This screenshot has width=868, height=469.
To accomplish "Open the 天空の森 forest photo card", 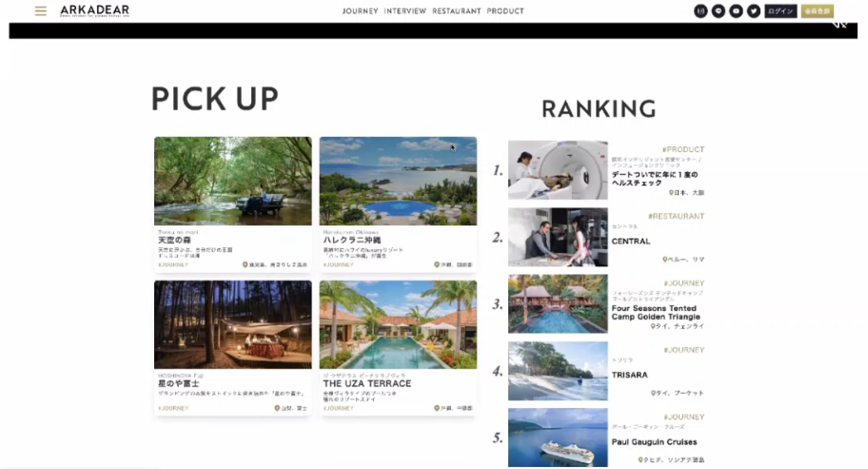I will [233, 181].
